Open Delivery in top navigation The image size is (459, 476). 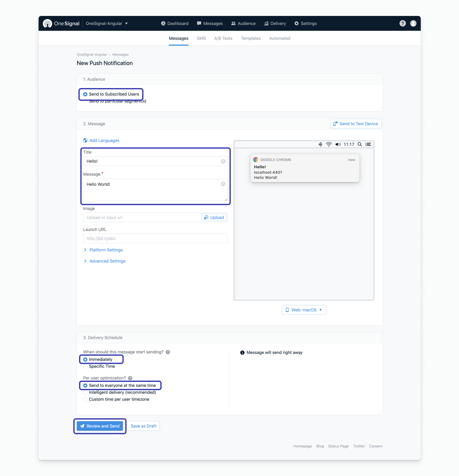tap(275, 23)
